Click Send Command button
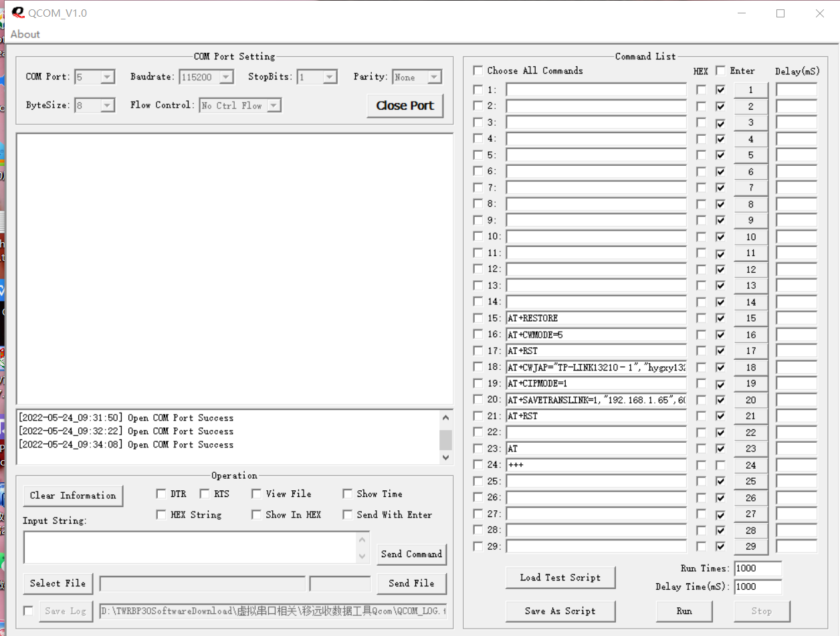This screenshot has width=840, height=636. (x=411, y=554)
